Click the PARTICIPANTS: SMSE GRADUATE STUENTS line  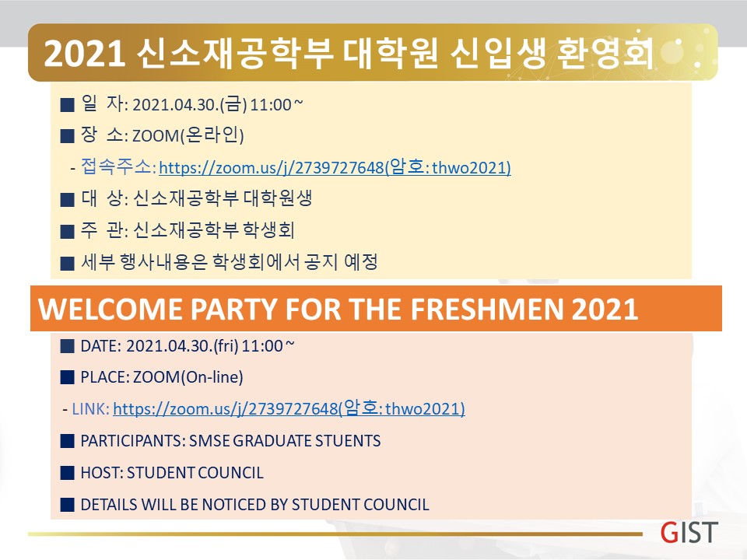tap(230, 441)
